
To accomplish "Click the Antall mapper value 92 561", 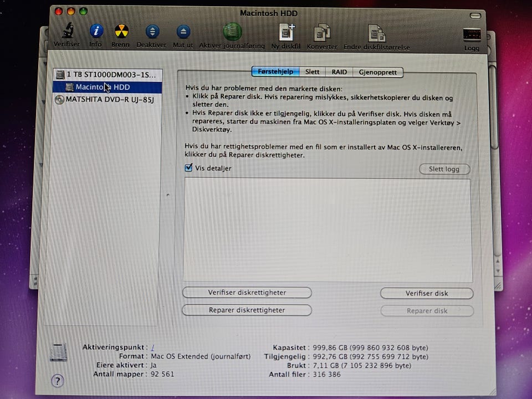I will (x=162, y=374).
